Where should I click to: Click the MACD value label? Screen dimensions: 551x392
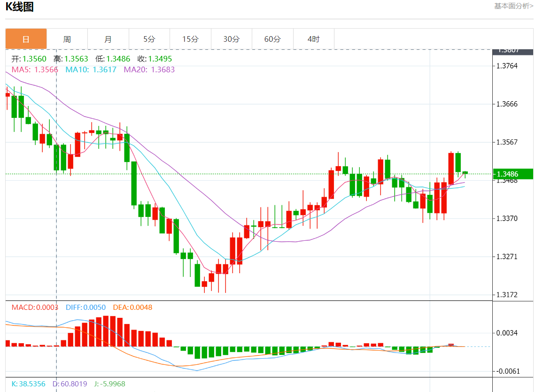click(35, 307)
